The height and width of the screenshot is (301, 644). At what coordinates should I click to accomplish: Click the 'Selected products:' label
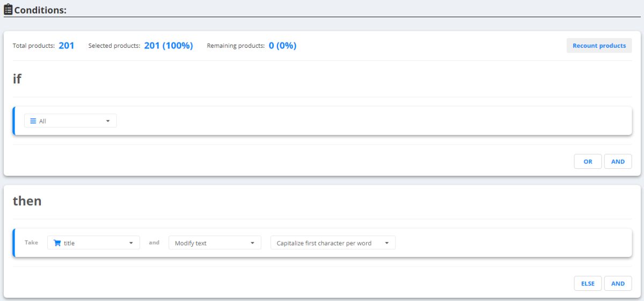(114, 46)
